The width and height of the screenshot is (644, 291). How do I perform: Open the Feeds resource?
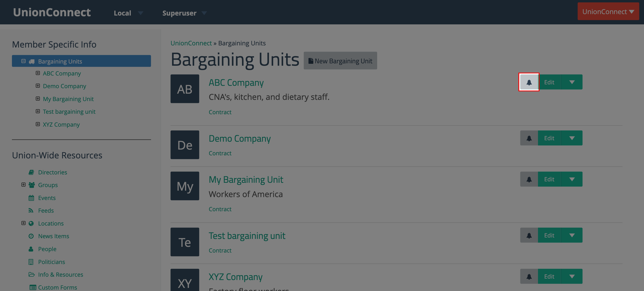tap(46, 210)
